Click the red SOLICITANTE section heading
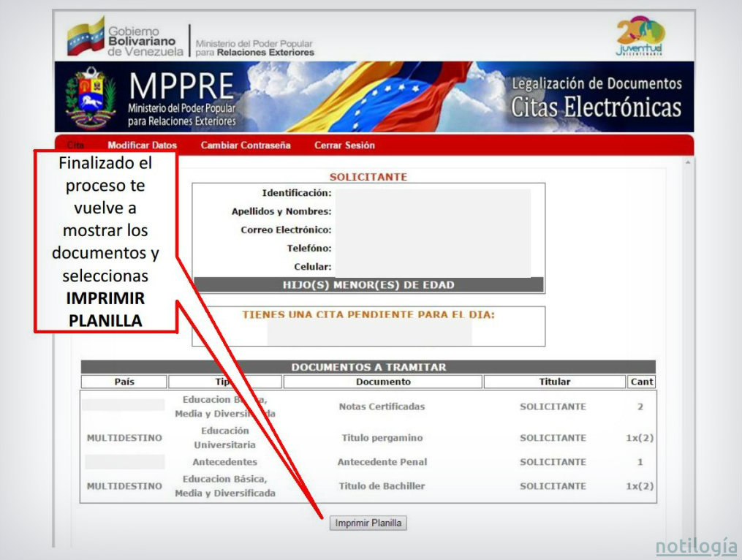Screen dimensions: 742x560 tap(368, 177)
